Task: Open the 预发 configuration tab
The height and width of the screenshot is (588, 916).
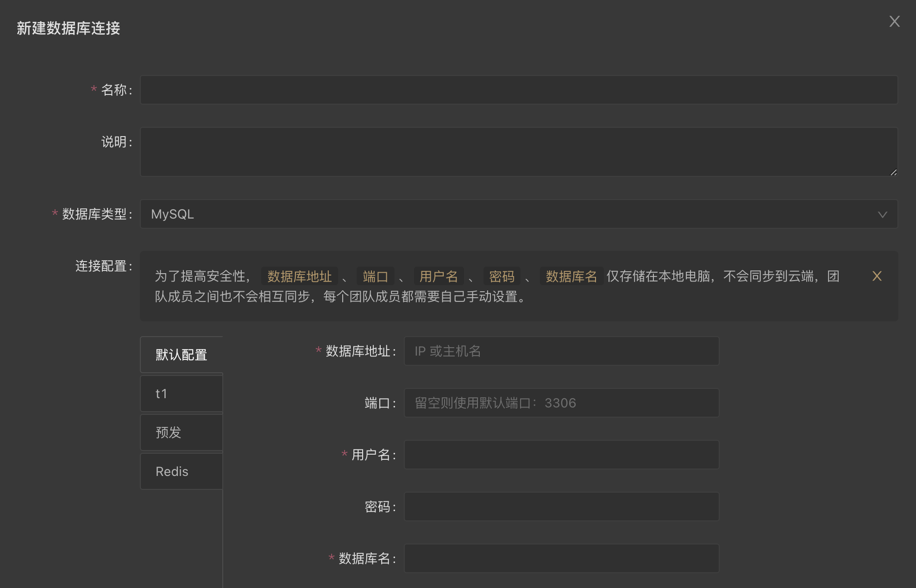Action: pyautogui.click(x=181, y=432)
